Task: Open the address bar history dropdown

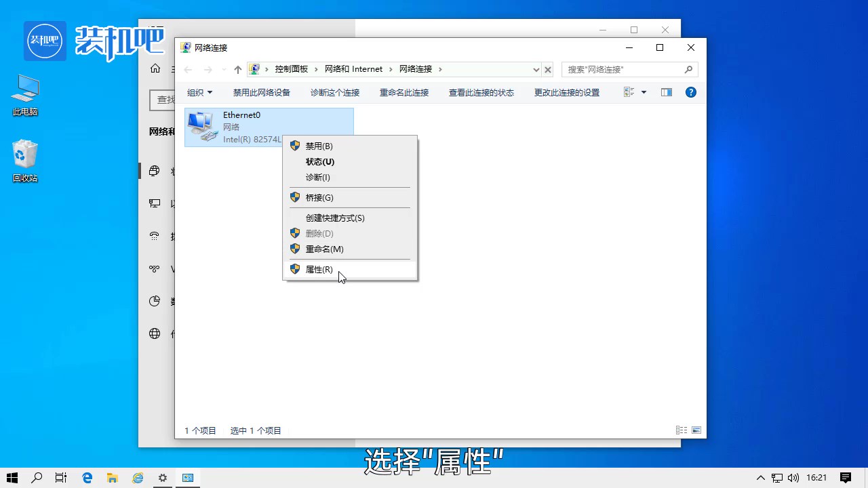Action: click(536, 69)
